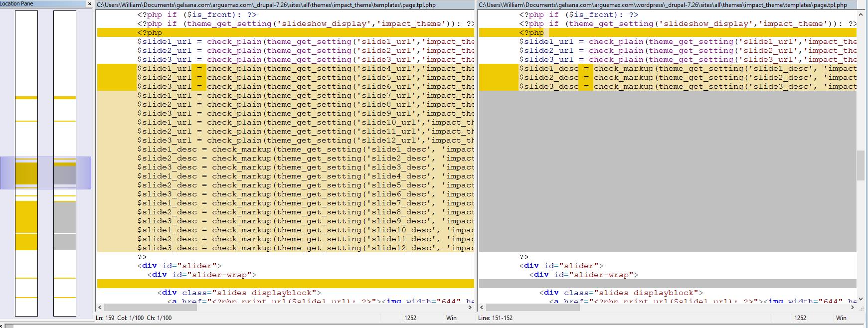Screen dimensions: 868x328
Task: Close the Location Pane
Action: click(90, 4)
